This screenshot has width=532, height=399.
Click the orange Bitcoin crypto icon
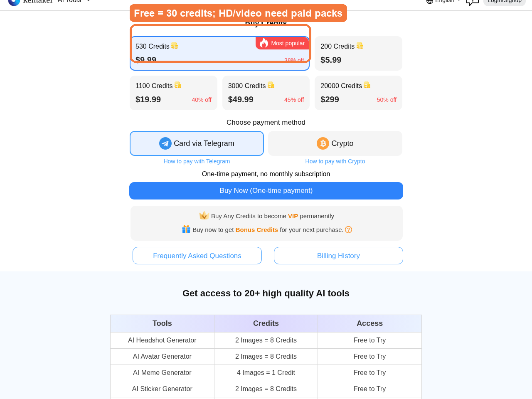(x=323, y=143)
